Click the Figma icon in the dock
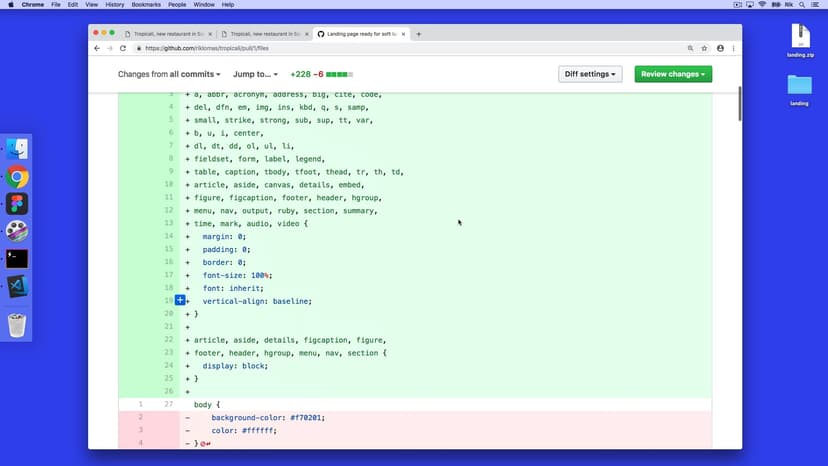The height and width of the screenshot is (466, 828). click(x=17, y=204)
